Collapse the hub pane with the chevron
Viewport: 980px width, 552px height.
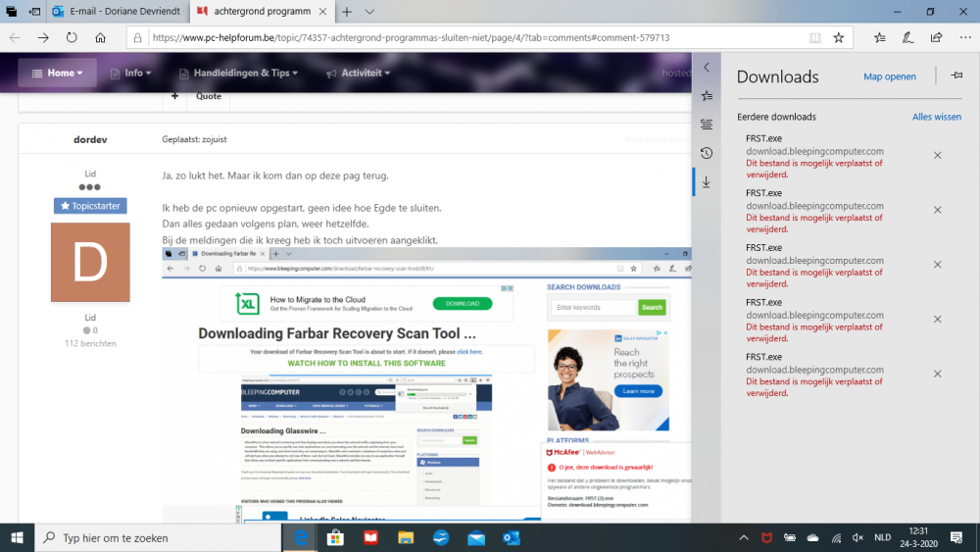[707, 67]
